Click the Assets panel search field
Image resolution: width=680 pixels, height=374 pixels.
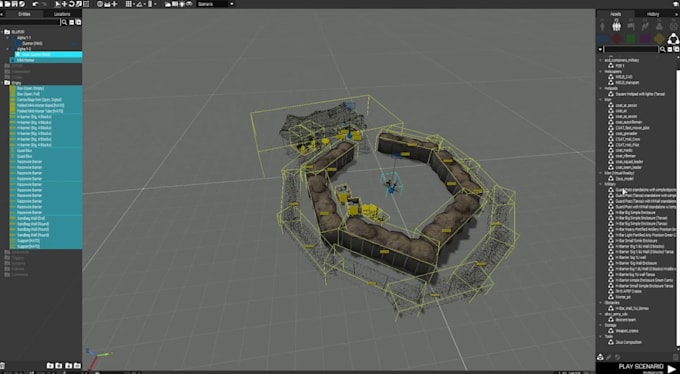click(631, 49)
